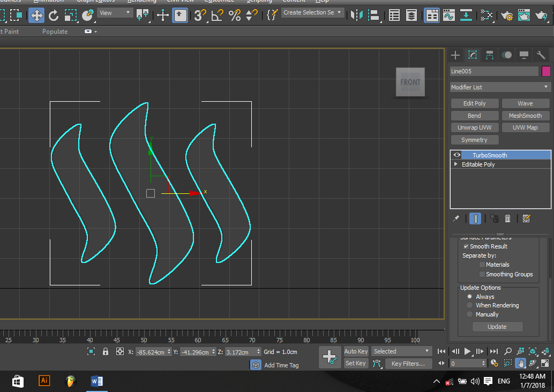Toggle the Layer Explorer
The height and width of the screenshot is (392, 554).
(411, 15)
